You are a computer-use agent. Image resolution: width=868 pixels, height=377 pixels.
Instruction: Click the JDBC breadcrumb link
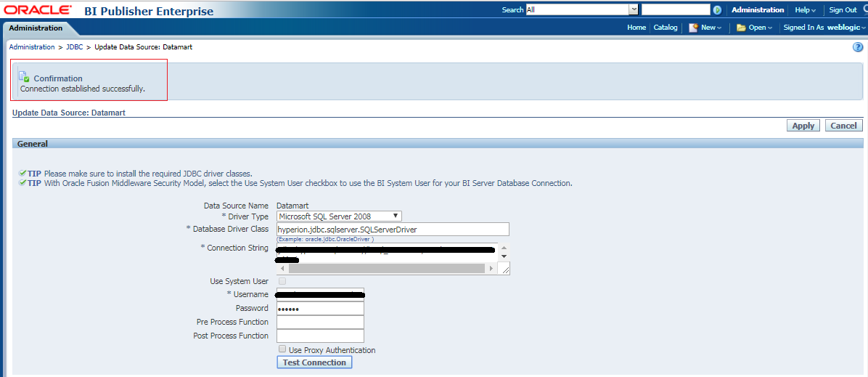tap(74, 47)
